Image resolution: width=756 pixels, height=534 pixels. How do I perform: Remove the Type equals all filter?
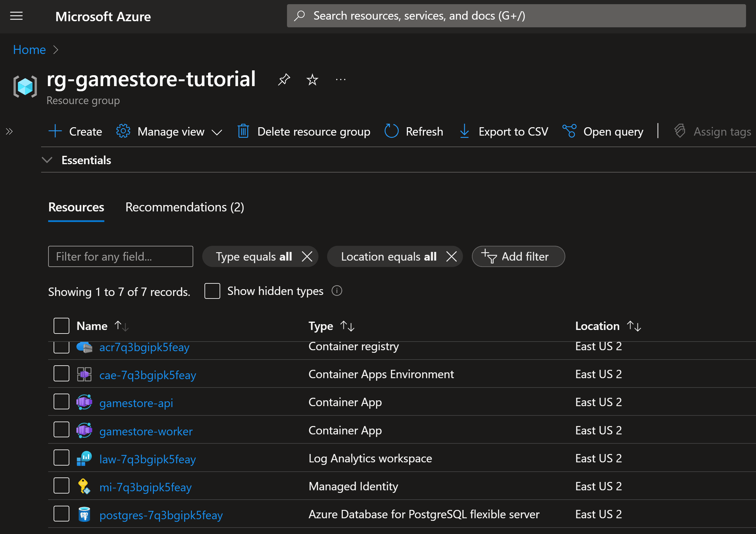point(307,256)
